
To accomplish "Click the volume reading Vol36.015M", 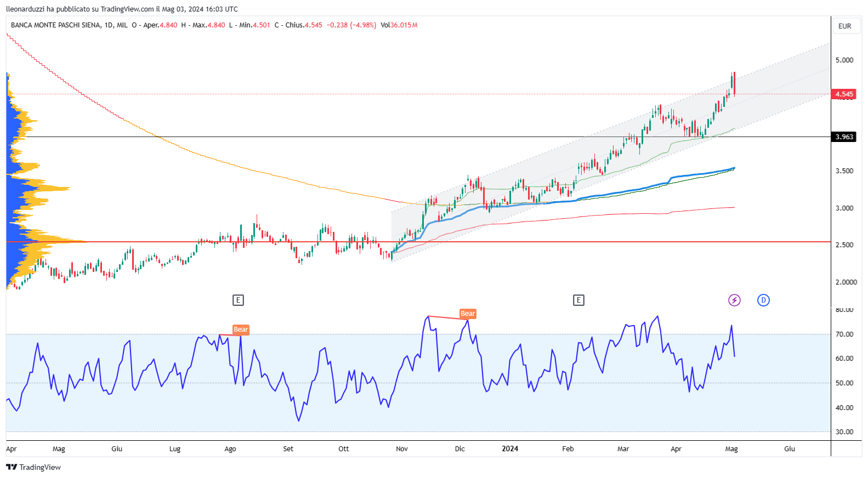I will coord(399,25).
